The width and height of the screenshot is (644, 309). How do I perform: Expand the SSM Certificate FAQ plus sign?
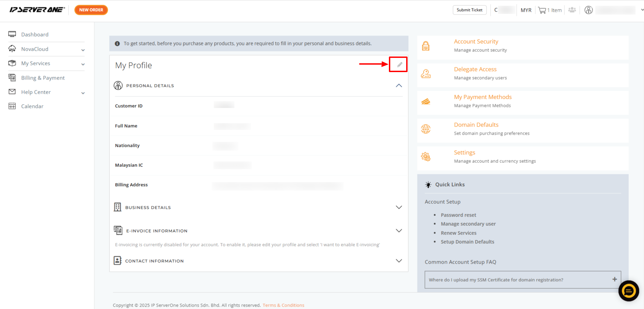point(615,279)
